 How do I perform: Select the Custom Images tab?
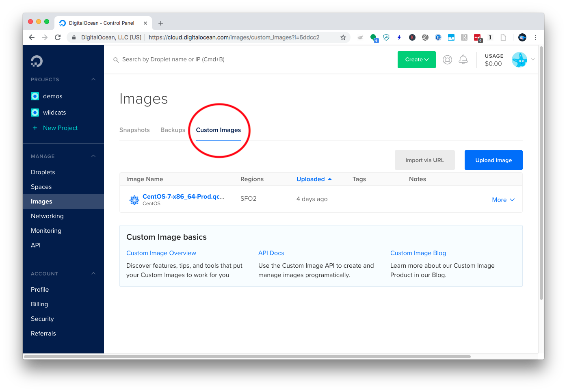point(219,130)
